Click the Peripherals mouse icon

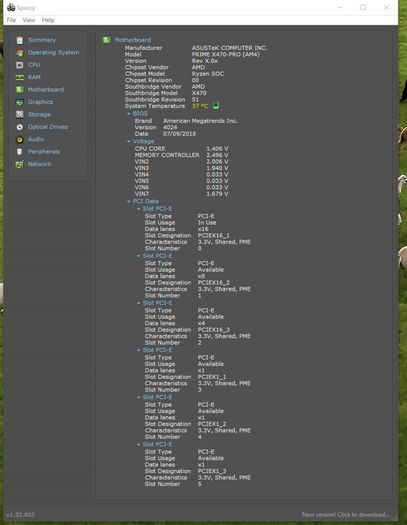click(x=20, y=152)
